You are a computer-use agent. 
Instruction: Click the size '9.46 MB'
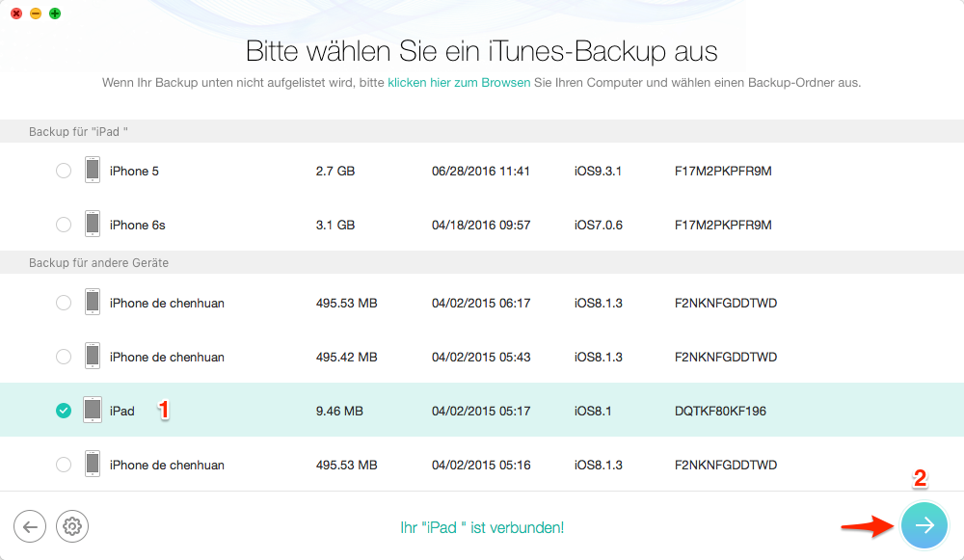click(339, 411)
